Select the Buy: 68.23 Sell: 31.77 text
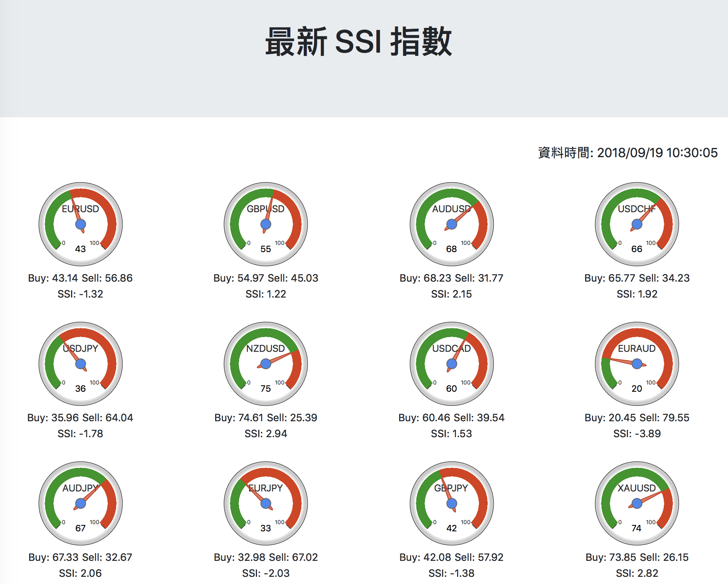Image resolution: width=728 pixels, height=584 pixels. (x=451, y=278)
